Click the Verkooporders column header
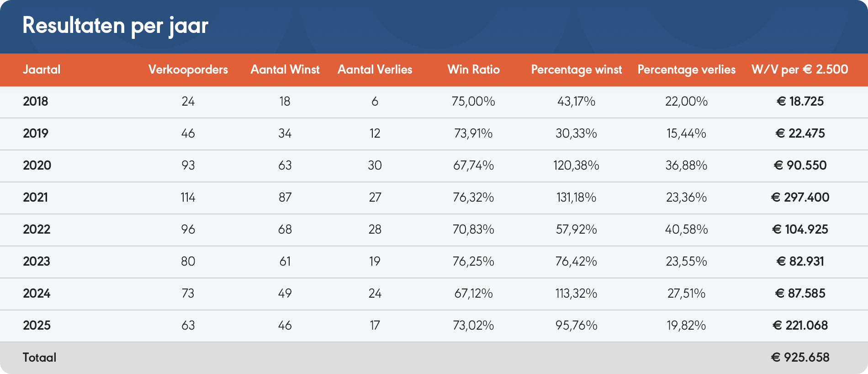868x374 pixels. [x=188, y=69]
